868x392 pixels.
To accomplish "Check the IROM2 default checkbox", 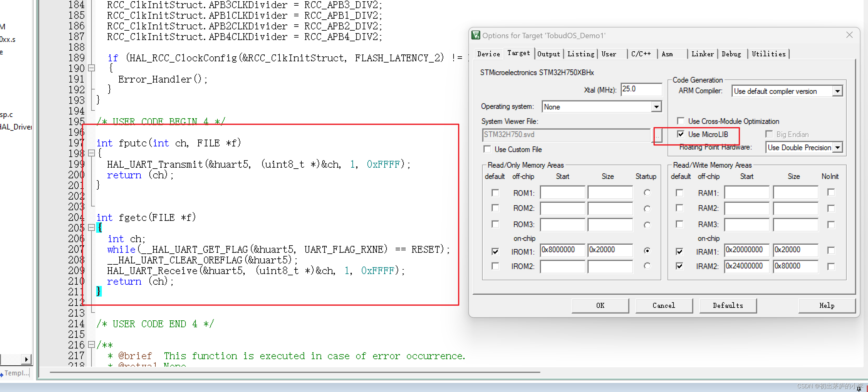I will (x=495, y=266).
